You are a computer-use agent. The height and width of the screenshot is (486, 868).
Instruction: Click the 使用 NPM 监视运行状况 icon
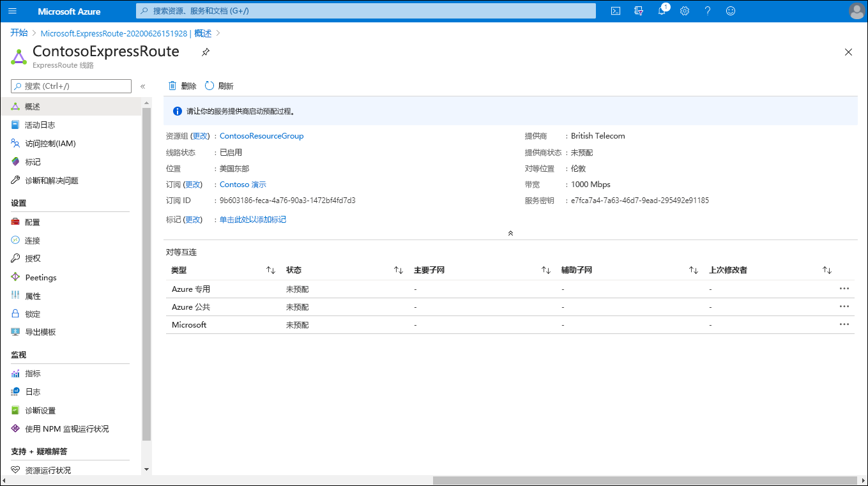15,429
